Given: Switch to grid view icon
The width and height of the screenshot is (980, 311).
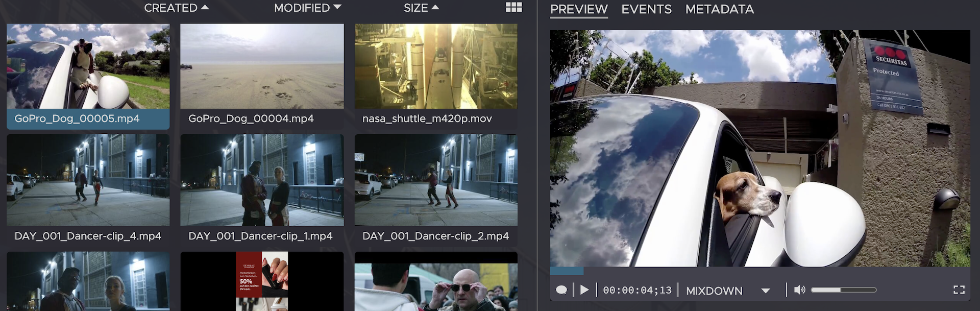Looking at the screenshot, I should click(x=513, y=7).
